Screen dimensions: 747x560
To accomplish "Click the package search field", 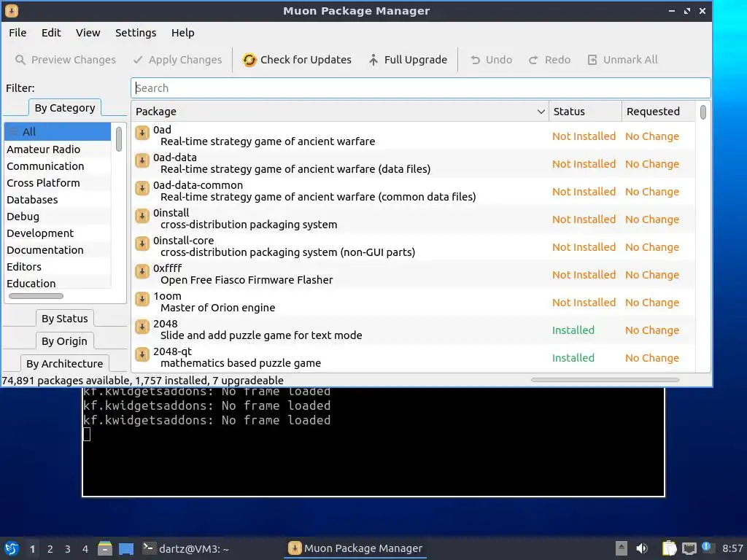I will (421, 88).
